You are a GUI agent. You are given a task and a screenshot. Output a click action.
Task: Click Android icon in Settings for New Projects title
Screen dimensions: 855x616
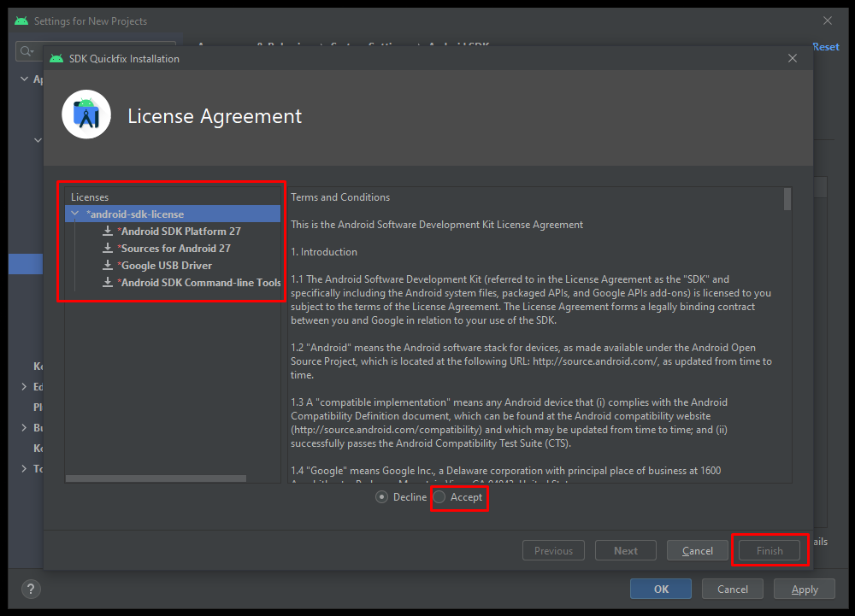coord(21,21)
